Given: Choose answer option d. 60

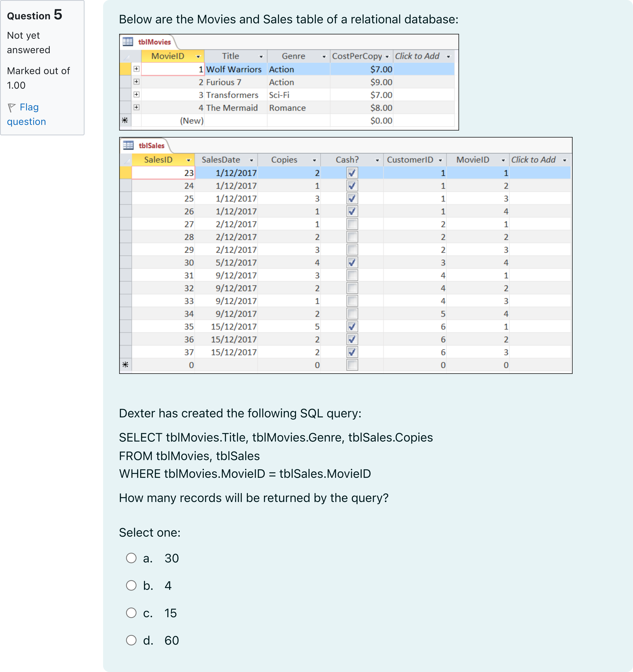Looking at the screenshot, I should click(x=131, y=640).
